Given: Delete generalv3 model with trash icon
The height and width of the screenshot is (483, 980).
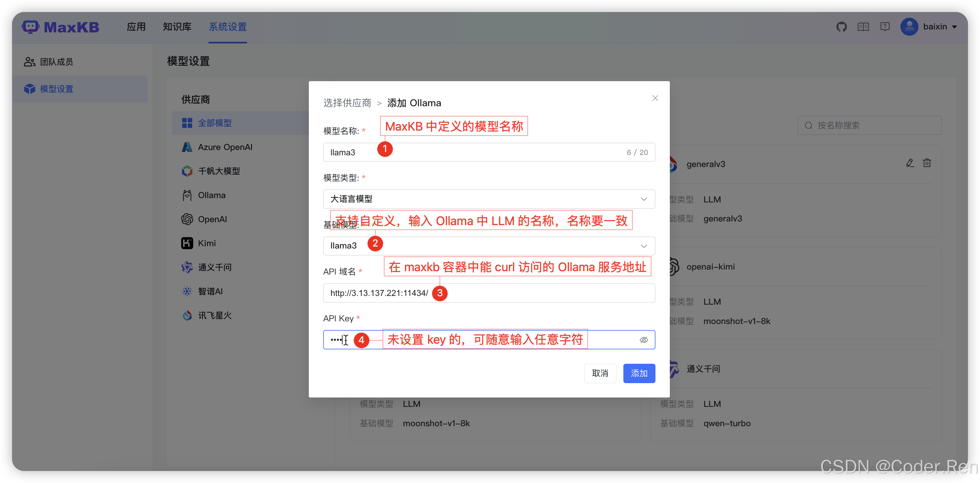Looking at the screenshot, I should (x=927, y=163).
